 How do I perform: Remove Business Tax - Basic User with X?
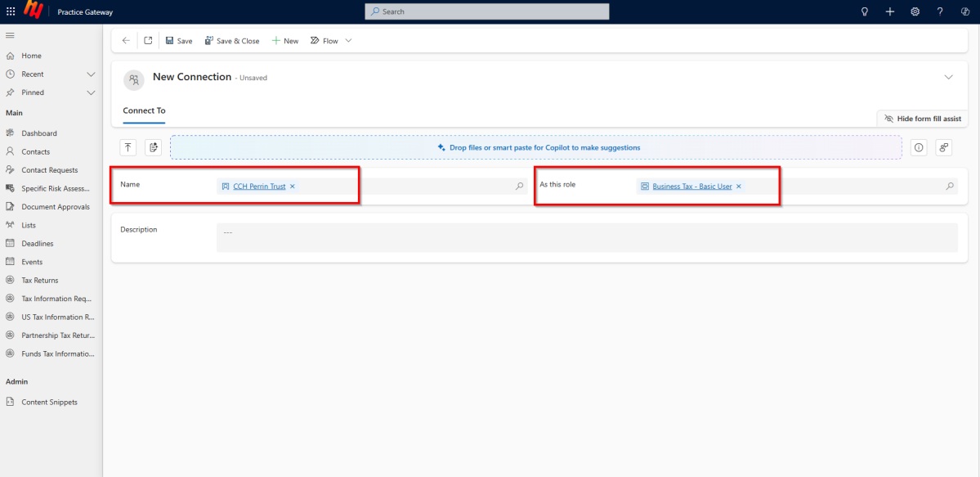pos(738,187)
